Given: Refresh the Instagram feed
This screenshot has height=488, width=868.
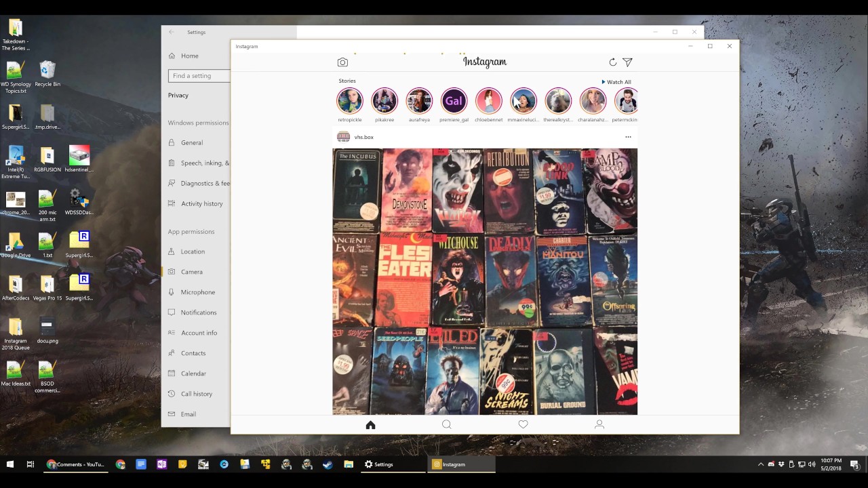Looking at the screenshot, I should pyautogui.click(x=612, y=62).
